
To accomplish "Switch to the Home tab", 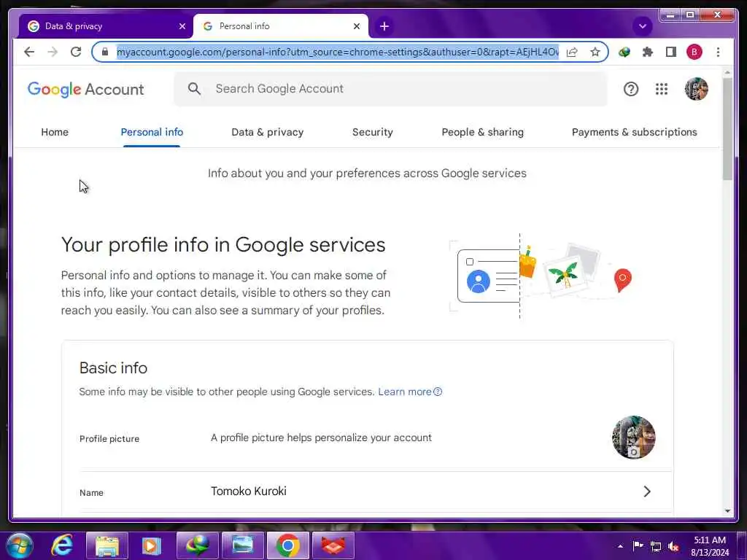I will coord(55,133).
